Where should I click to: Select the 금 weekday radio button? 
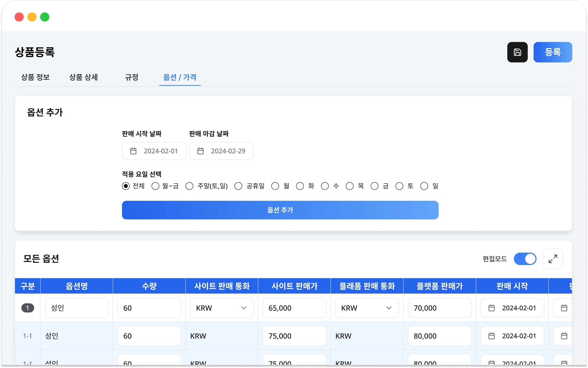pyautogui.click(x=374, y=186)
